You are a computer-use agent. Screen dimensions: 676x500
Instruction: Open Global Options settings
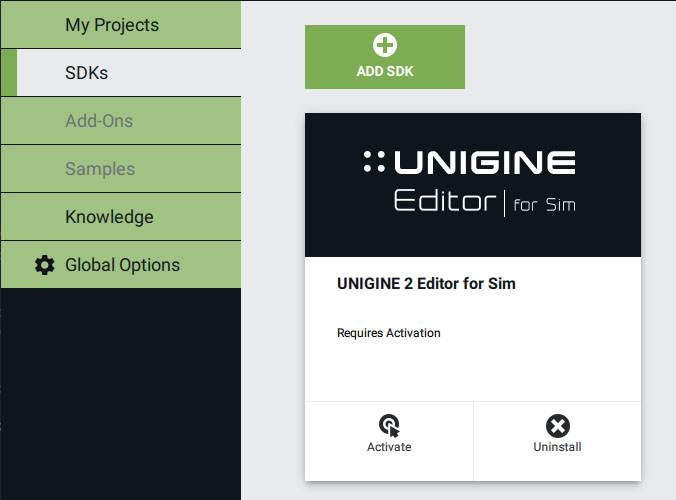click(121, 265)
